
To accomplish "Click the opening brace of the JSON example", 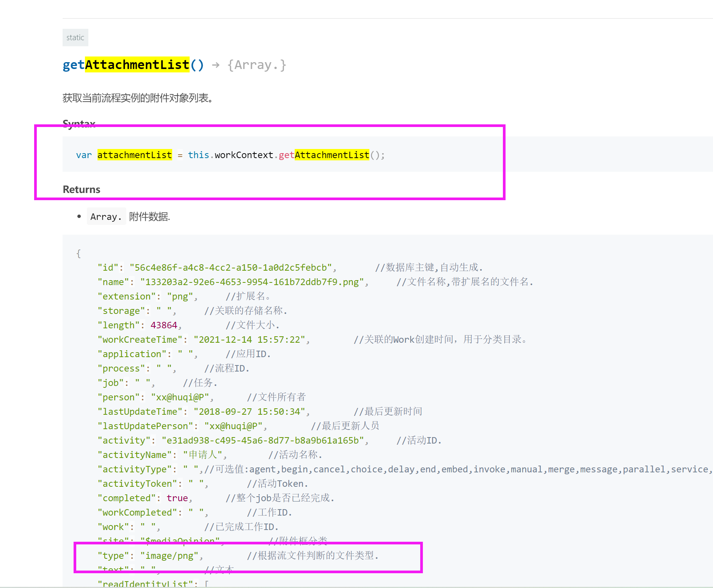I will coord(79,253).
